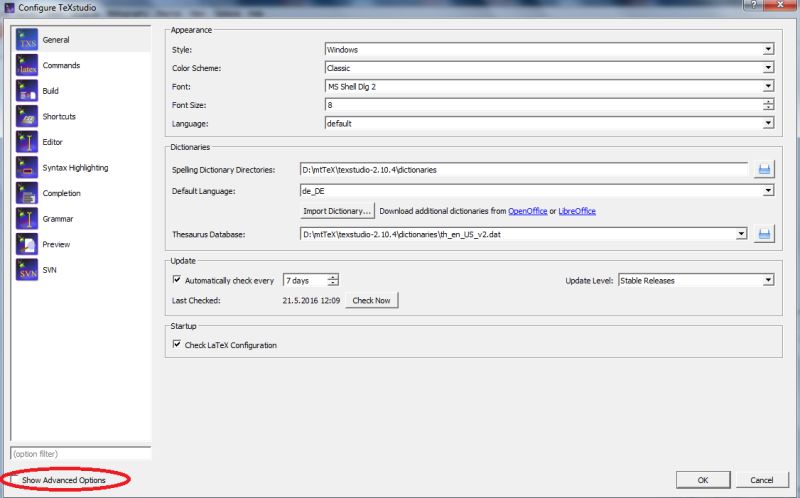Adjust the check interval days spinner
This screenshot has width=800, height=498.
(x=333, y=280)
